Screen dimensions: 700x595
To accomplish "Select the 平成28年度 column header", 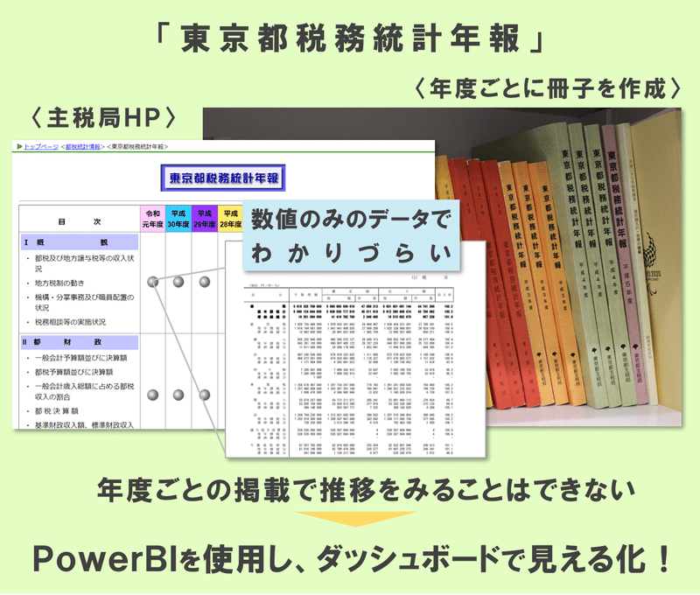I will [x=230, y=219].
